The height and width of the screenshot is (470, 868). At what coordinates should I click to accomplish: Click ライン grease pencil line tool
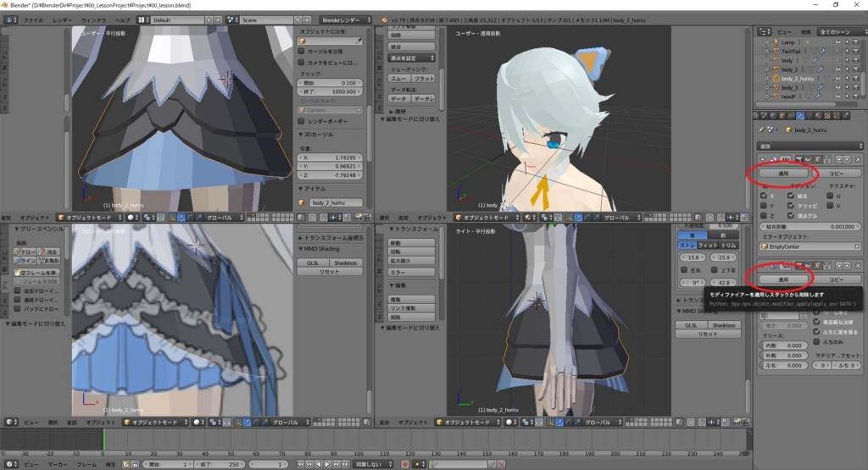25,261
